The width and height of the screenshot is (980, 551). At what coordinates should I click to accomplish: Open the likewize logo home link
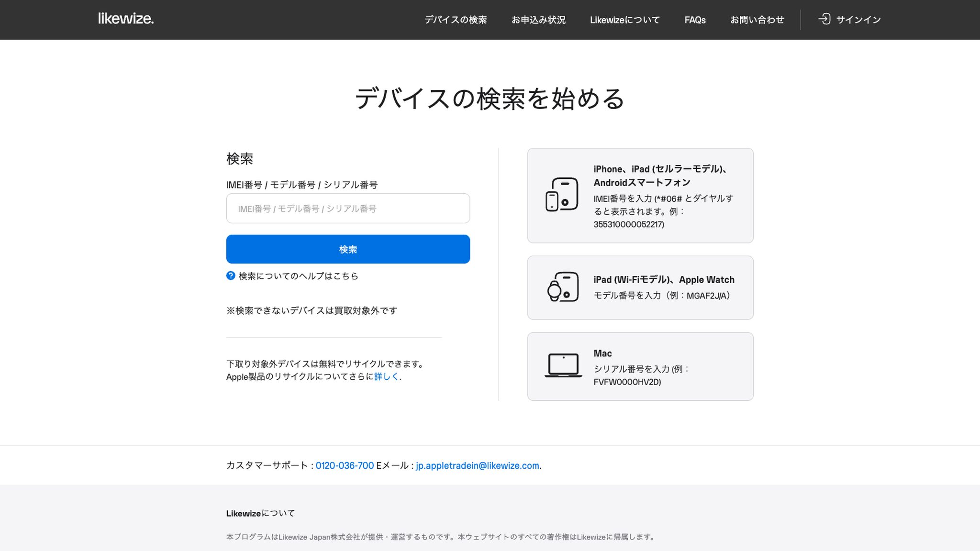coord(126,19)
